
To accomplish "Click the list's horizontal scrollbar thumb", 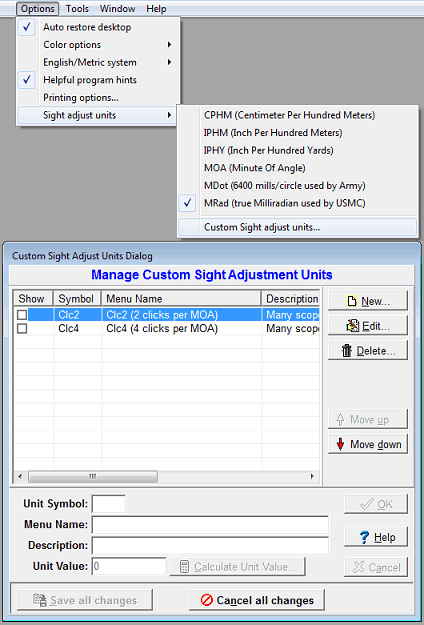I will pos(93,476).
